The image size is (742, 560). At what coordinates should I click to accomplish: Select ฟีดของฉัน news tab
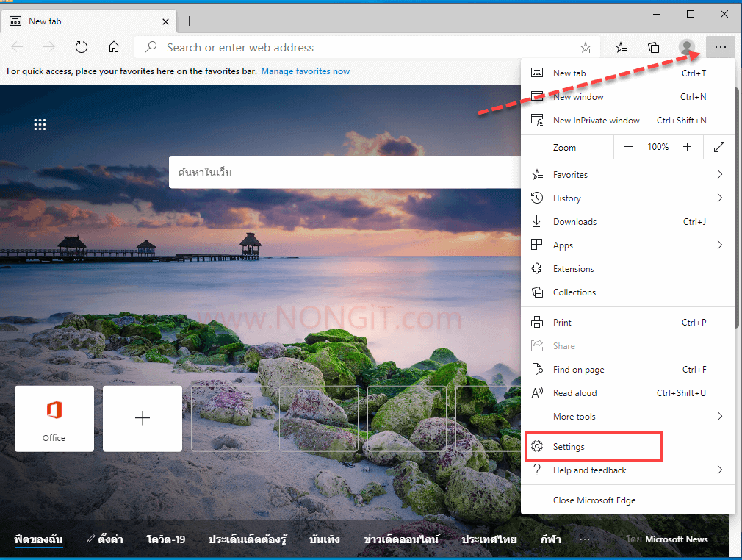tap(39, 539)
